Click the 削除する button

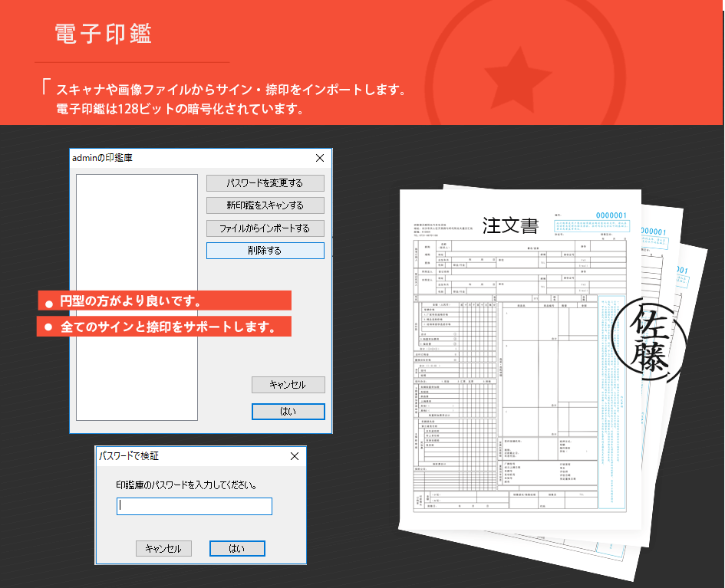pos(265,251)
